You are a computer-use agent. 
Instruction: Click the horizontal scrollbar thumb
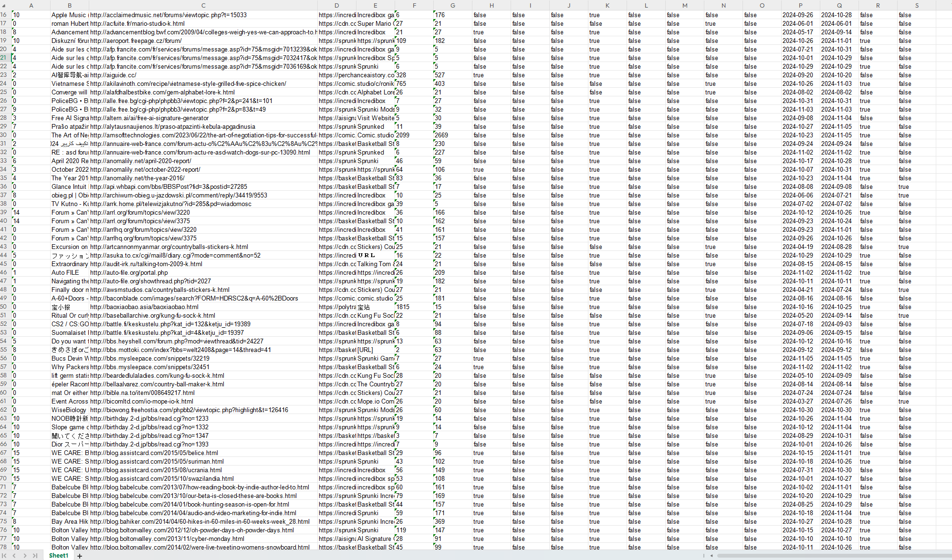[x=830, y=556]
